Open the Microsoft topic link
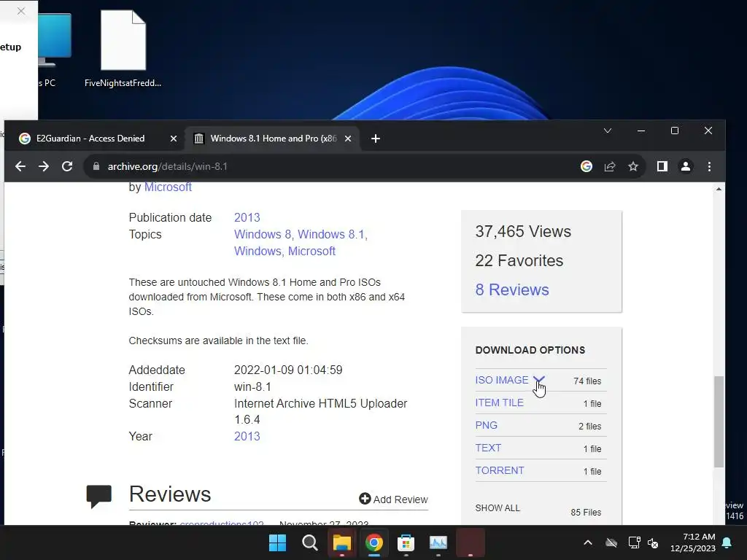The width and height of the screenshot is (747, 560). 311,251
